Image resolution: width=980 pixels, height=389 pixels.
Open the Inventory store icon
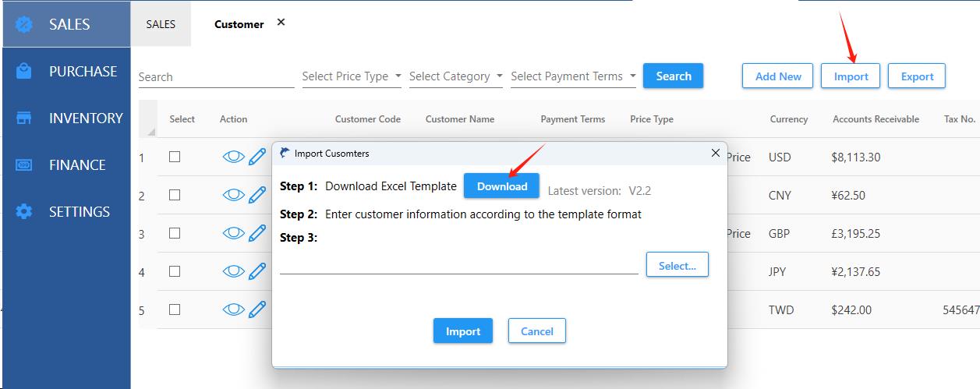pos(24,118)
